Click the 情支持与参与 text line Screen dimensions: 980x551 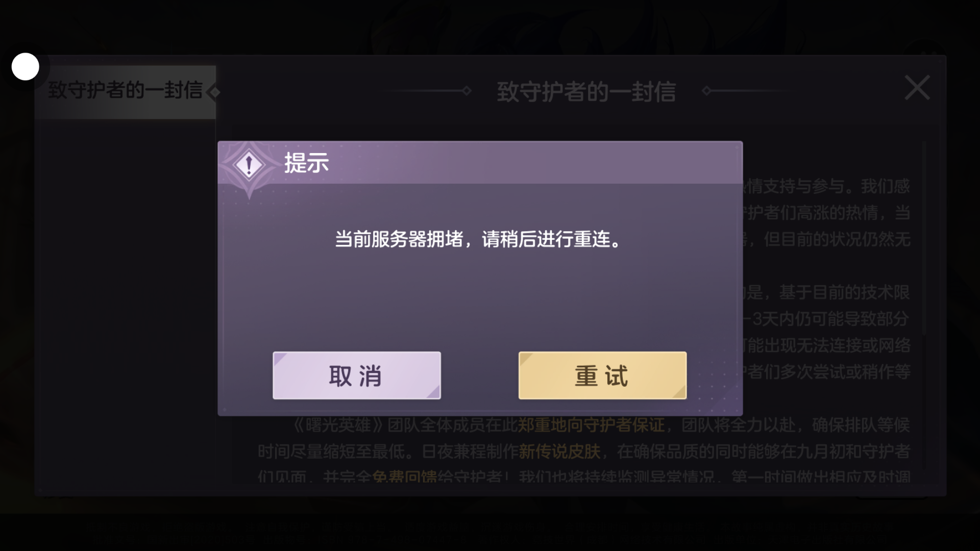(796, 186)
